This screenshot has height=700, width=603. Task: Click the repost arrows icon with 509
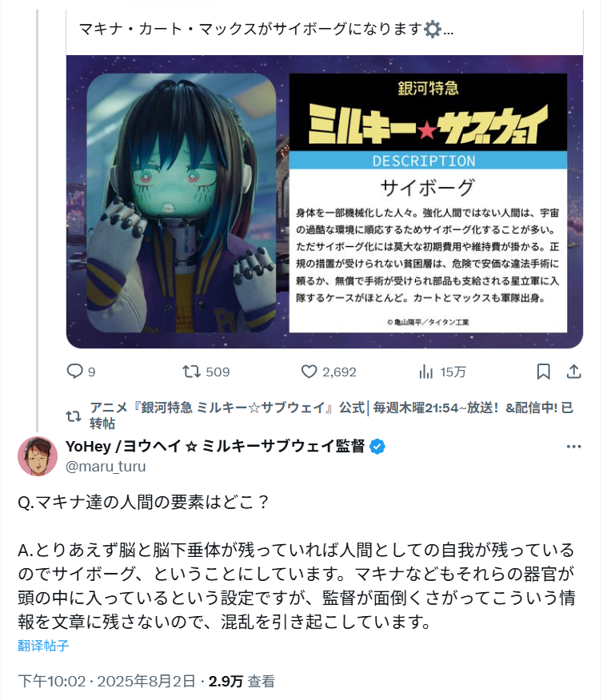(x=192, y=372)
